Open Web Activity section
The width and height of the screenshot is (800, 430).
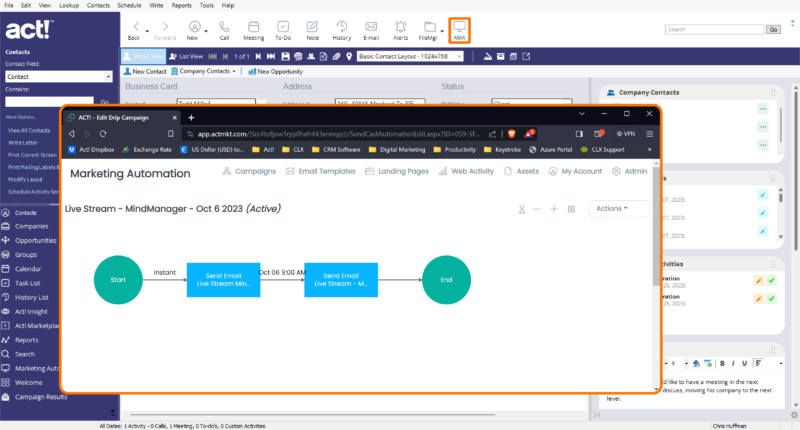(x=467, y=171)
